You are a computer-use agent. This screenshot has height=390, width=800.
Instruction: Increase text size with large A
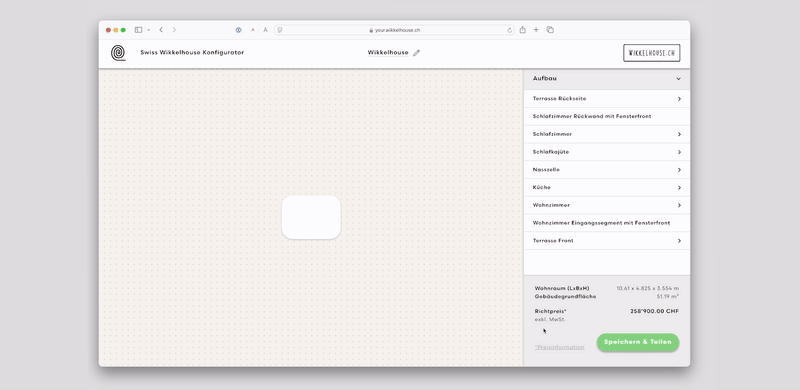(x=265, y=30)
